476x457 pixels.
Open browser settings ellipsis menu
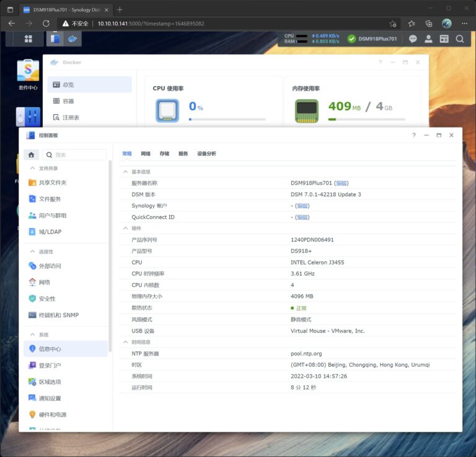(x=464, y=24)
